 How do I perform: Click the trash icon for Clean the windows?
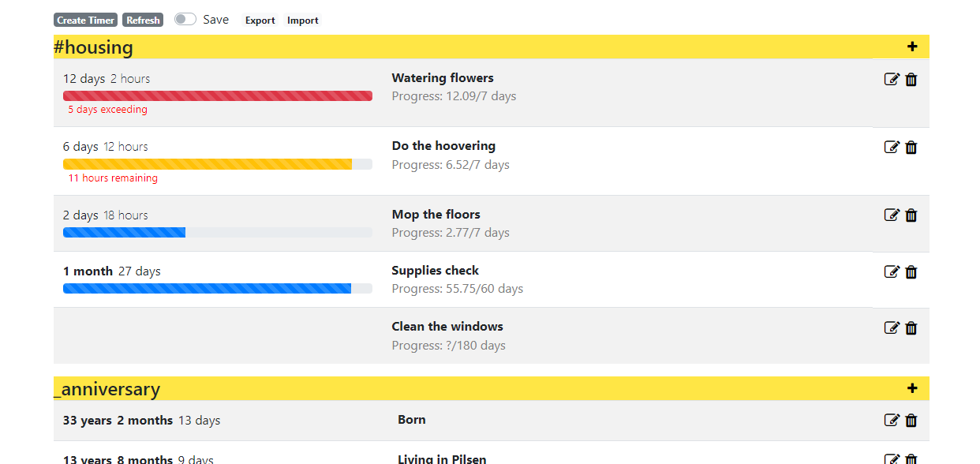pos(911,327)
